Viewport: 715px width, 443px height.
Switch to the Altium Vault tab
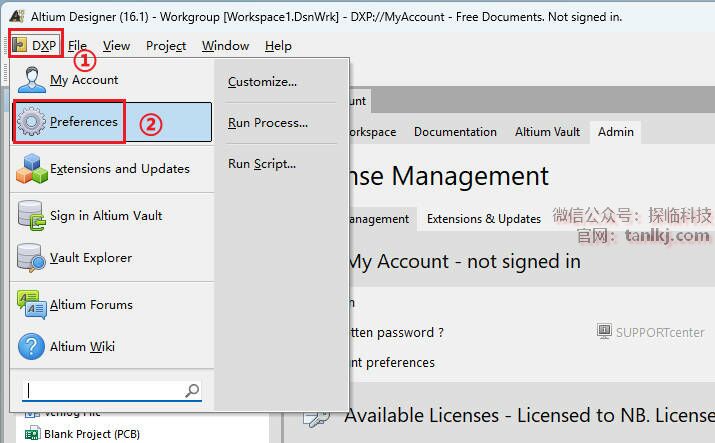tap(547, 132)
